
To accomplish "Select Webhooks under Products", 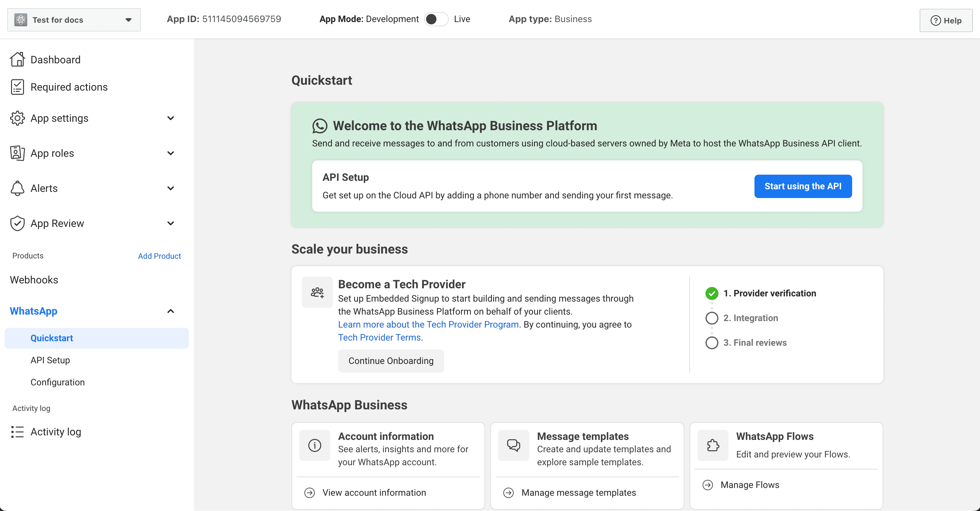I will click(x=34, y=280).
